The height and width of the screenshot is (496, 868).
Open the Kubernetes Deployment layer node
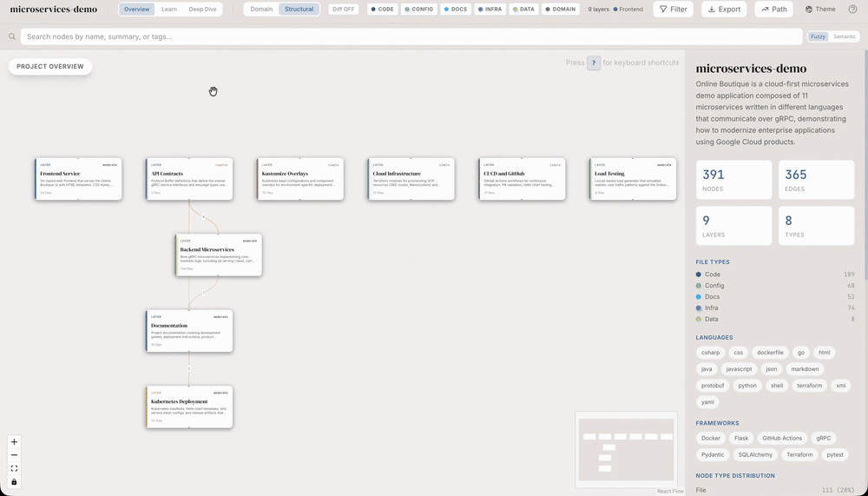pos(189,407)
